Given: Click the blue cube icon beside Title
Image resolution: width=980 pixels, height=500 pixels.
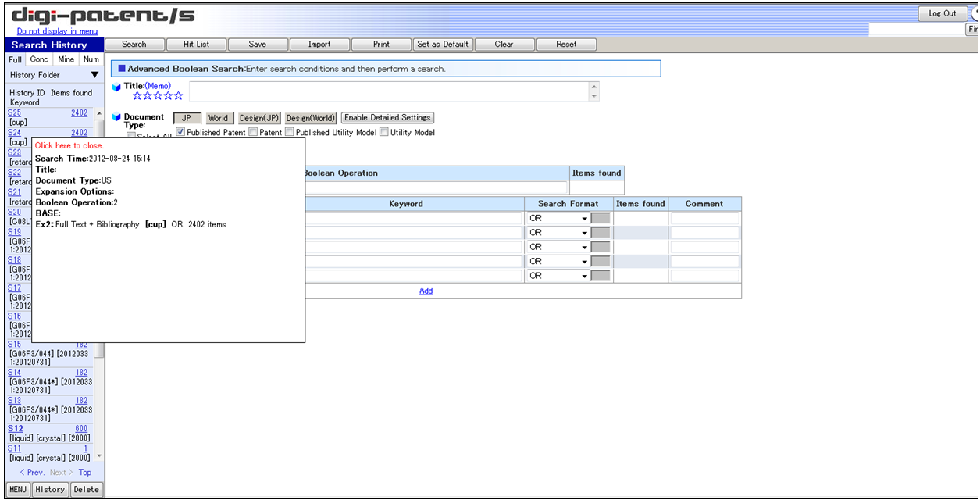Looking at the screenshot, I should coord(117,87).
